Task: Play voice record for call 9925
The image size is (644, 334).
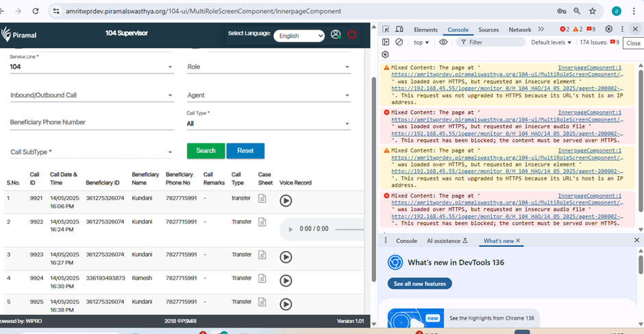Action: point(286,305)
